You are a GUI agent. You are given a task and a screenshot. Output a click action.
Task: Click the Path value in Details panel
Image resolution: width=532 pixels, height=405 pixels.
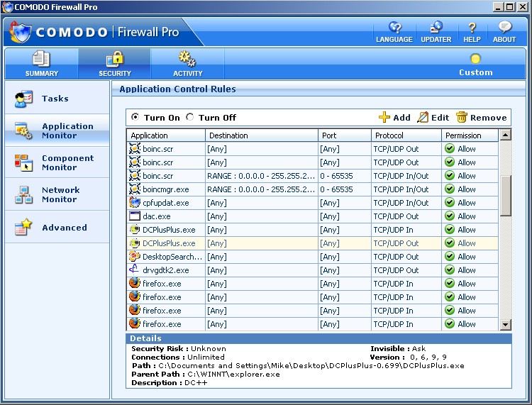[311, 366]
